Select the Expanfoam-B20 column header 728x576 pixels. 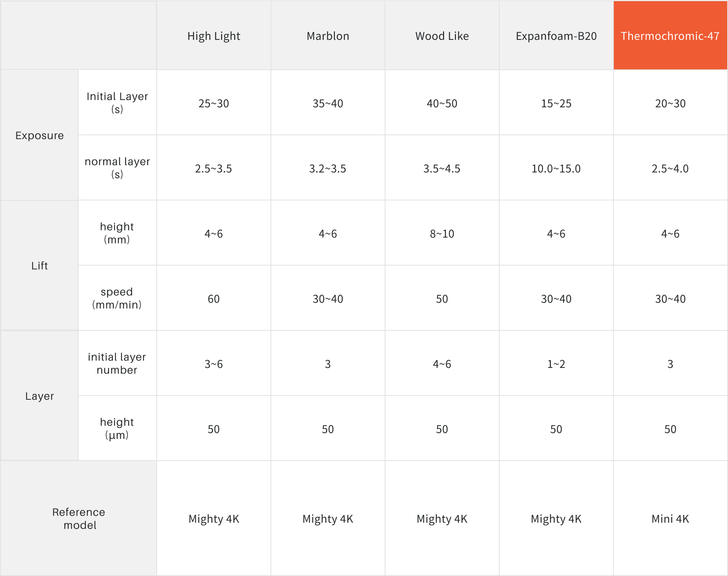point(556,36)
